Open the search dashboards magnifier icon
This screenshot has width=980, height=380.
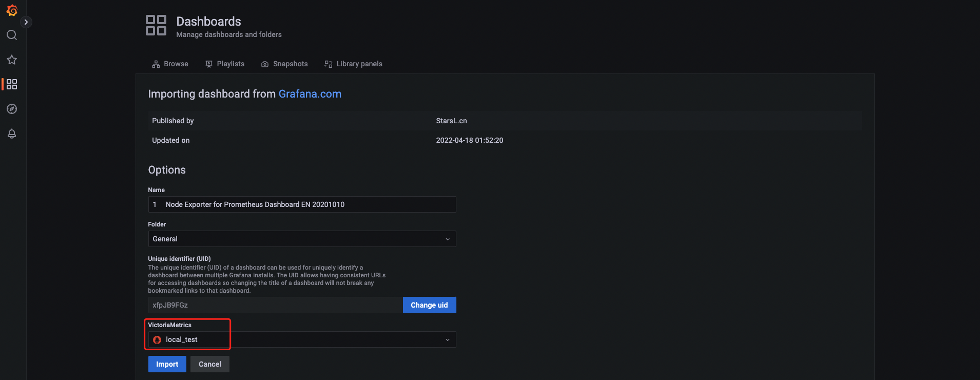pos(12,35)
